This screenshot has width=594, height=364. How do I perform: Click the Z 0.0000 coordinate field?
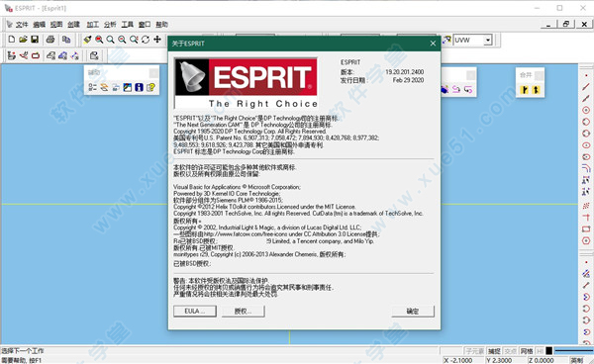pyautogui.click(x=547, y=360)
